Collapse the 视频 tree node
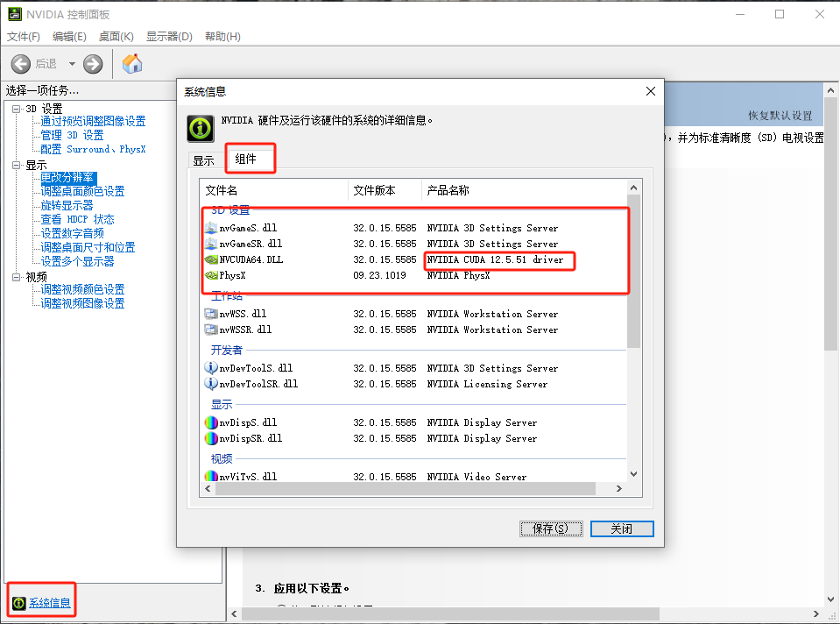The height and width of the screenshot is (624, 840). pyautogui.click(x=16, y=277)
